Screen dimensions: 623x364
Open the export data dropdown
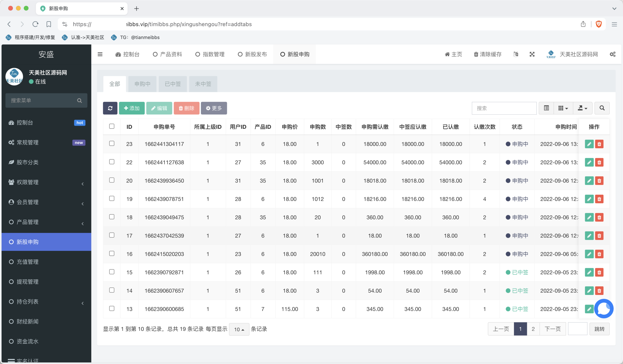583,108
